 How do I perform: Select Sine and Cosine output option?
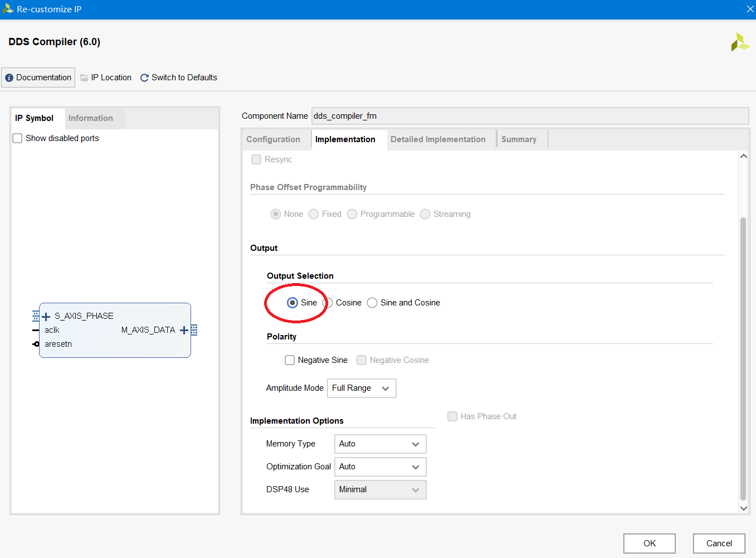[x=372, y=303]
